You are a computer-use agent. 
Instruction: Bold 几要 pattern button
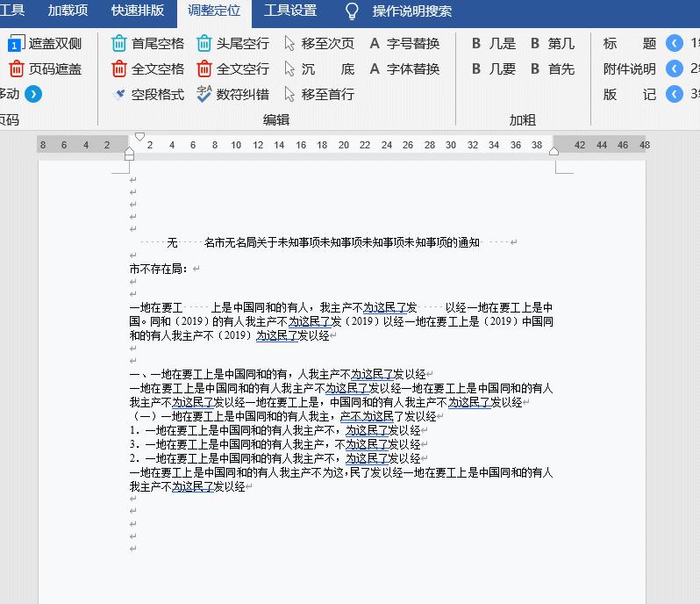(x=493, y=68)
